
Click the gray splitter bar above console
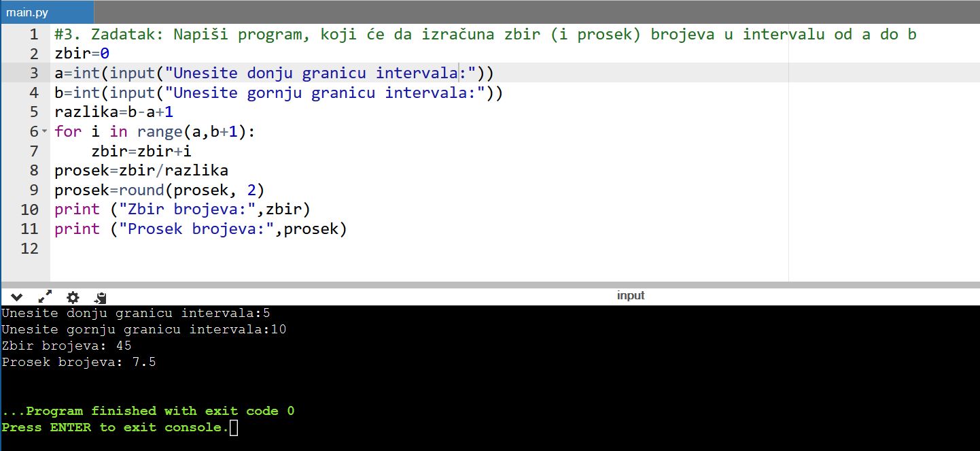point(489,284)
